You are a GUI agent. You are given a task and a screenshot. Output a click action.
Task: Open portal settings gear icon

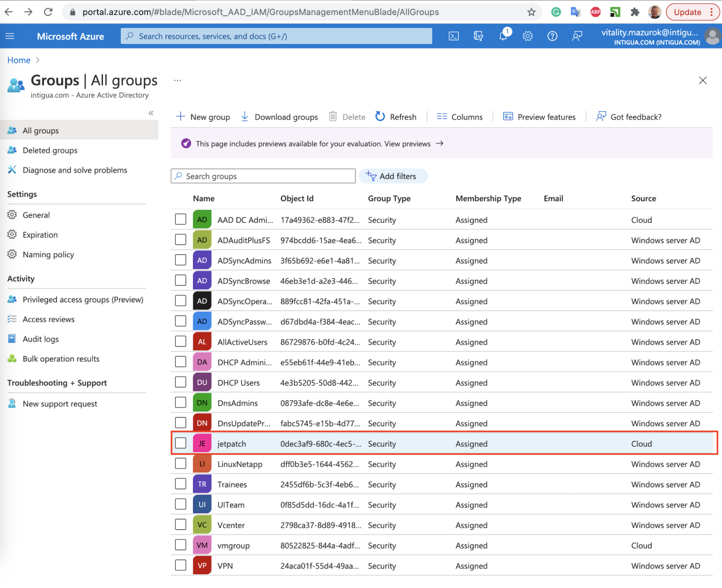click(x=528, y=36)
